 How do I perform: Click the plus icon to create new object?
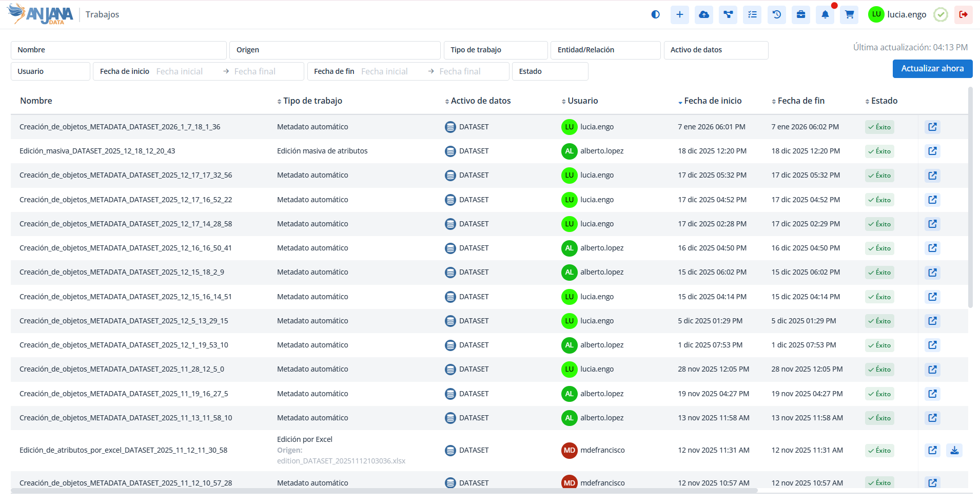[x=679, y=14]
